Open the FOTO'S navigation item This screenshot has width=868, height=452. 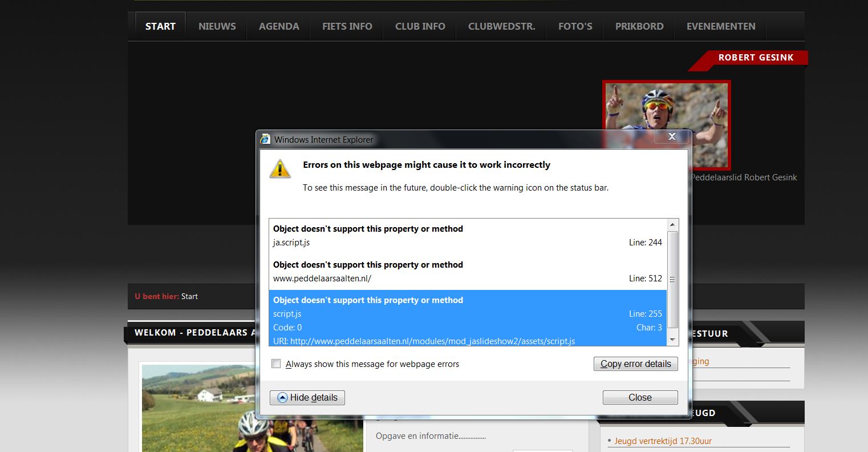coord(575,26)
